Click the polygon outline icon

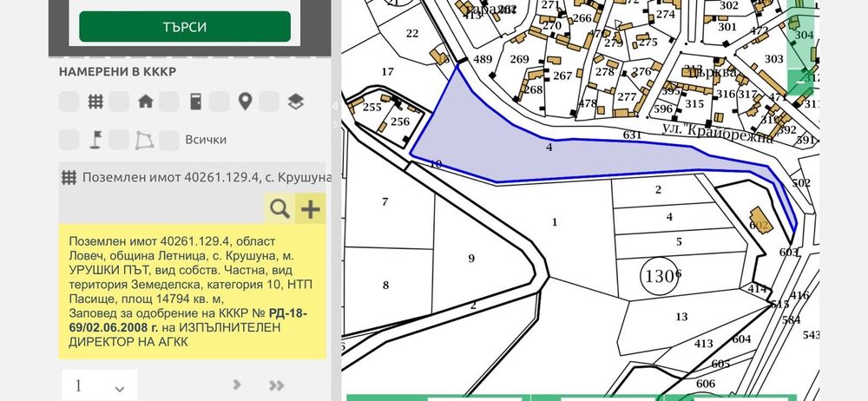145,140
